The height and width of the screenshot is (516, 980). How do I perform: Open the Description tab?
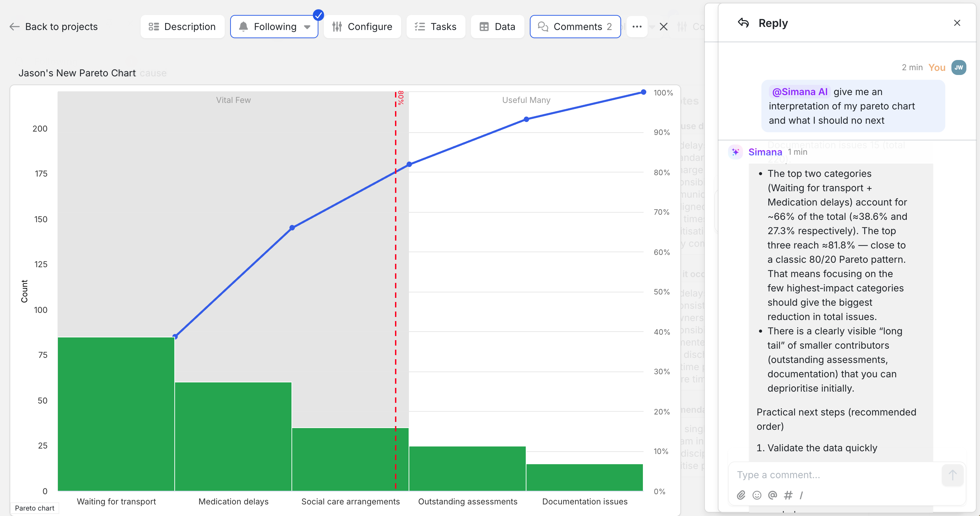(x=183, y=27)
